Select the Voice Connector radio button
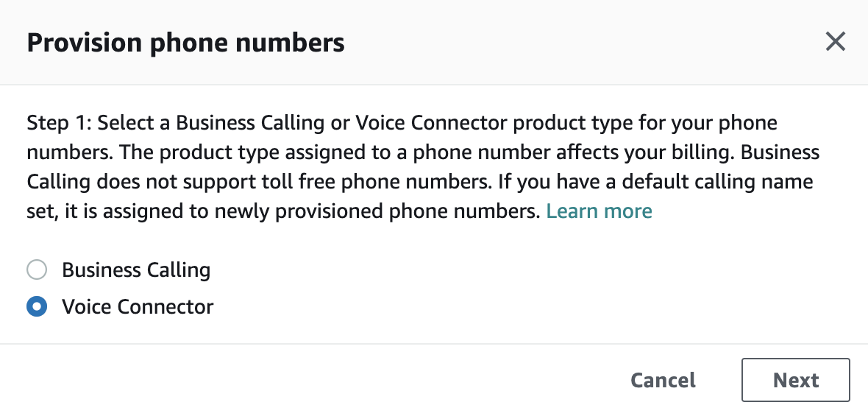Viewport: 868px width, 405px height. click(x=37, y=306)
